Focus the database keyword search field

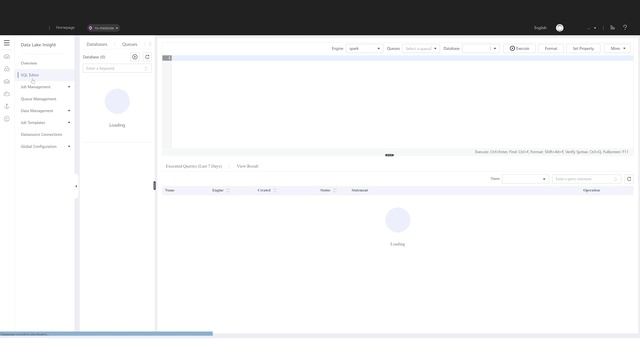pos(117,69)
